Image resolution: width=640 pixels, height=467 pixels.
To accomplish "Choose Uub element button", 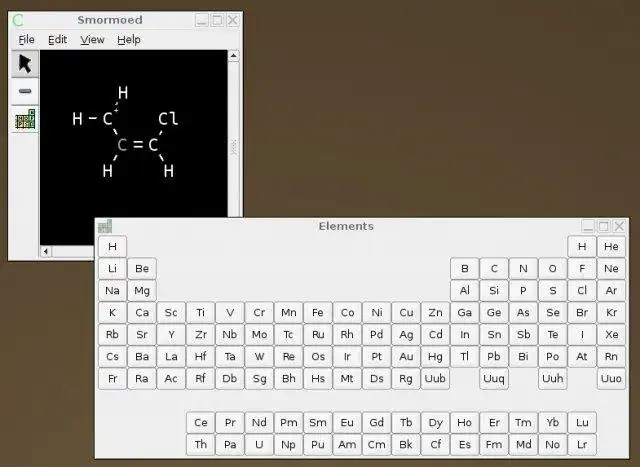I will (435, 379).
